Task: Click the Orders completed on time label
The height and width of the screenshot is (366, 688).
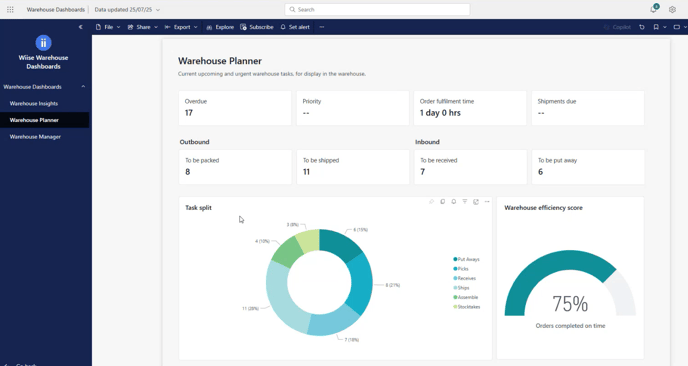Action: pos(570,326)
